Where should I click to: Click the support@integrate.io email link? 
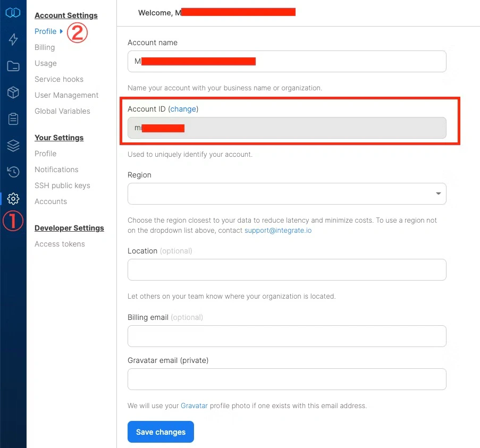[x=278, y=230]
